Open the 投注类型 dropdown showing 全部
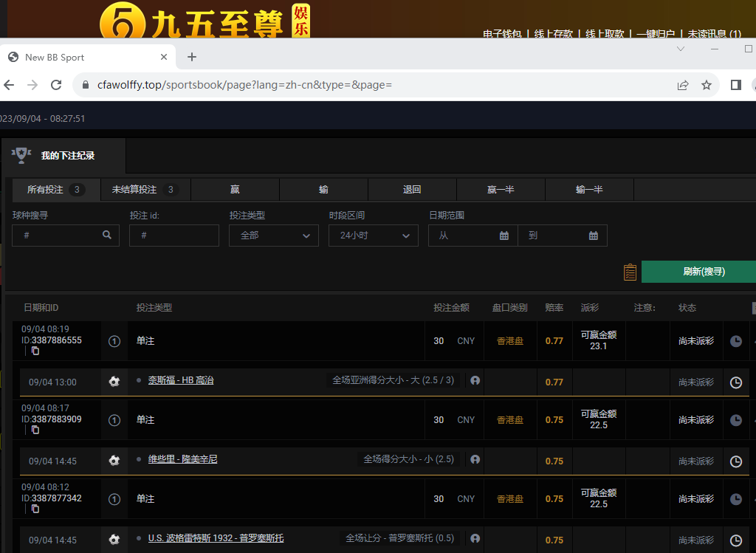This screenshot has width=756, height=553. click(x=274, y=236)
